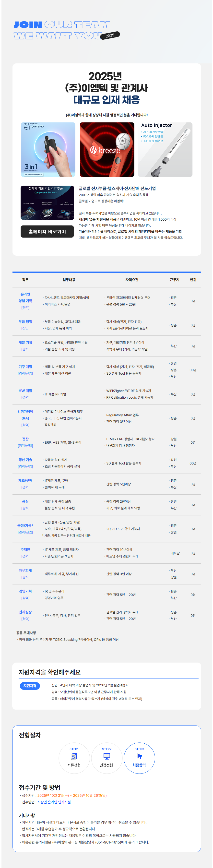213x868 pixels.
Task: Select the 주재원 job title
Action: [25, 550]
